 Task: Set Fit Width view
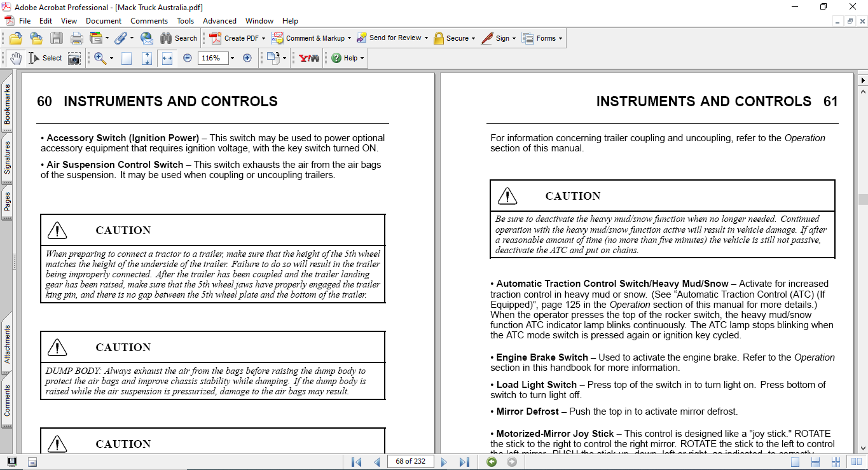167,58
